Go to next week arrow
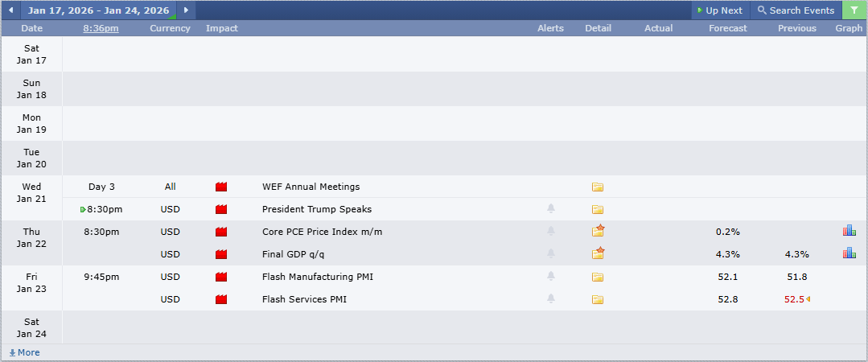 (x=186, y=10)
